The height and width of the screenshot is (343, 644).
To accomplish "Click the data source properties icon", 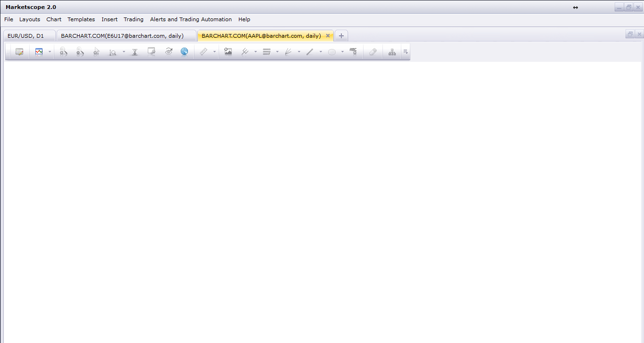I will click(19, 52).
